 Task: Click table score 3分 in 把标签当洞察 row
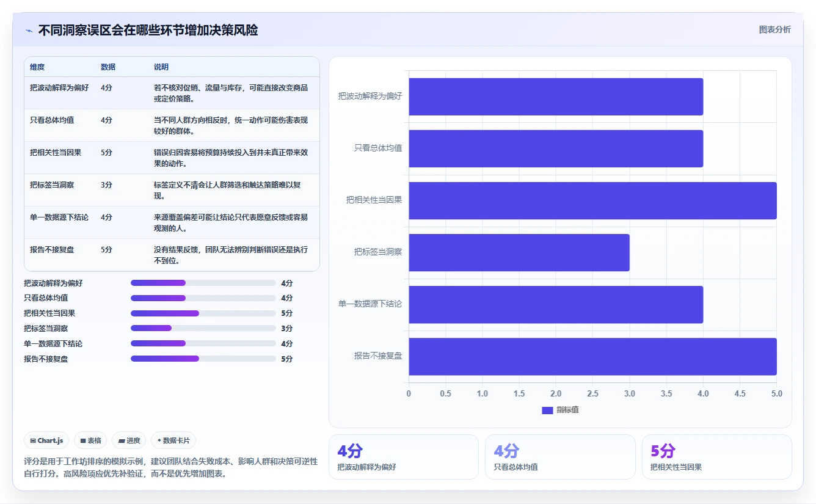106,185
